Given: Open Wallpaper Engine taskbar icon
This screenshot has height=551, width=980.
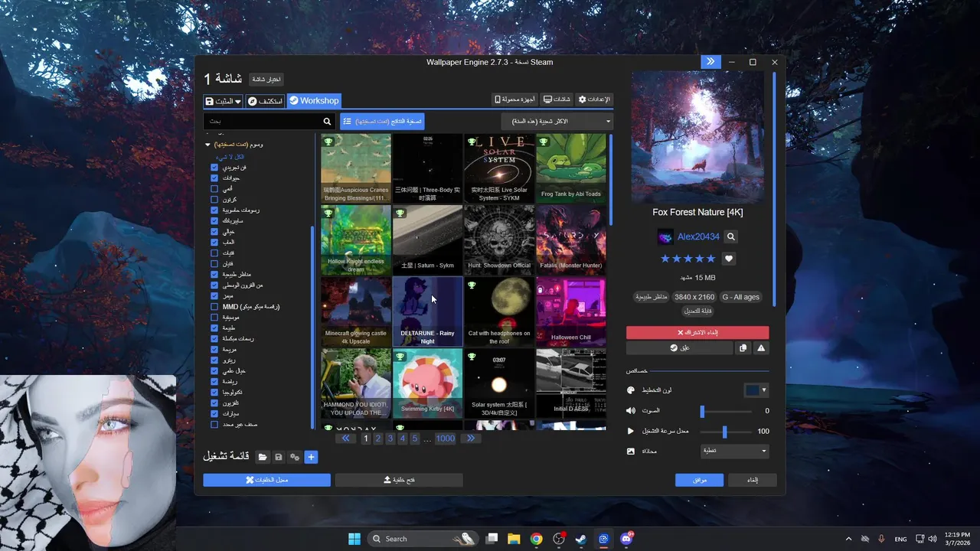Looking at the screenshot, I should [603, 539].
